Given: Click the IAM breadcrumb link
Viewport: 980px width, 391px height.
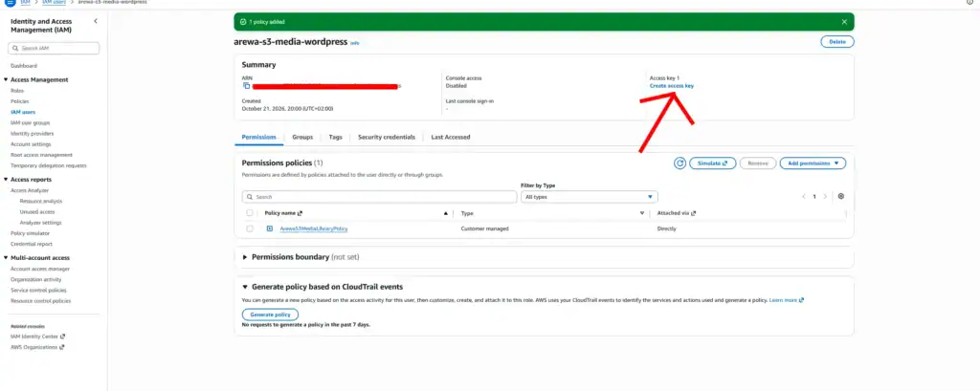Looking at the screenshot, I should [25, 2].
